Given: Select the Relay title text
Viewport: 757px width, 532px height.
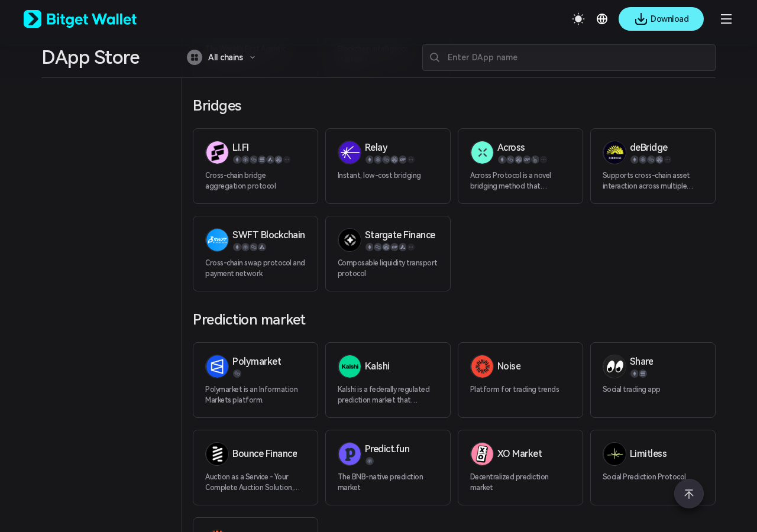Looking at the screenshot, I should click(x=376, y=147).
